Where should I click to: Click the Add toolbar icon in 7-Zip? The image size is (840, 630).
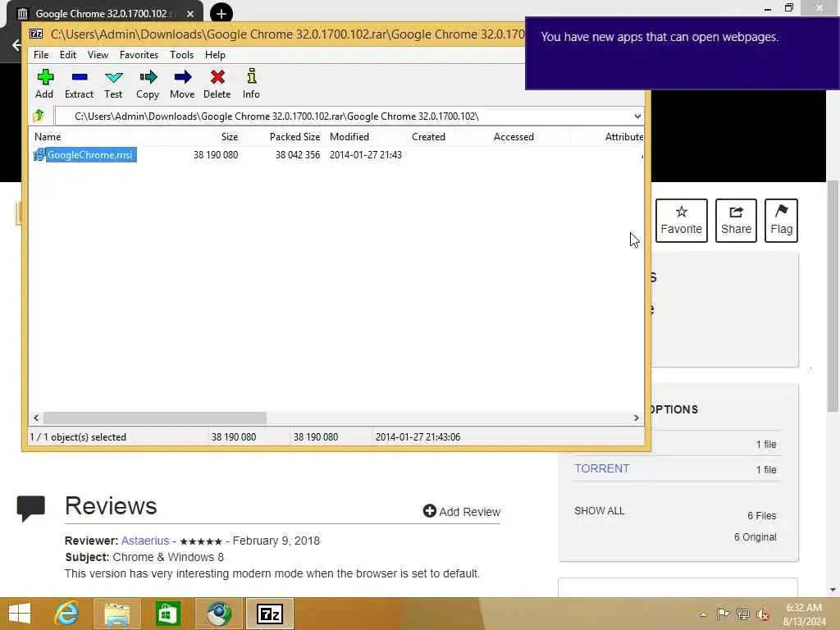click(x=44, y=84)
